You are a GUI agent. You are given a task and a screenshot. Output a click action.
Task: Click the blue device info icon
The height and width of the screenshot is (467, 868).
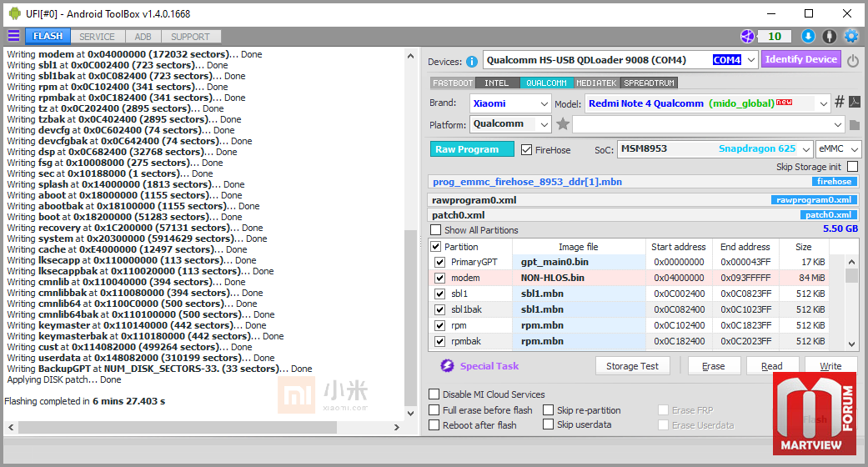472,62
